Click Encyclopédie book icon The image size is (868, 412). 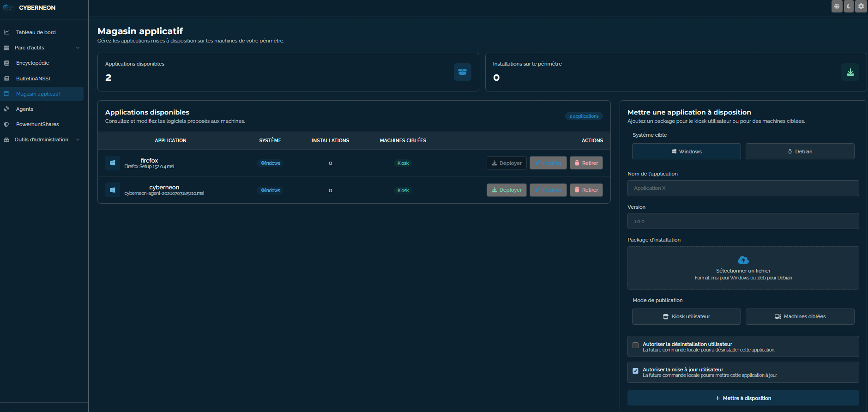[x=6, y=63]
